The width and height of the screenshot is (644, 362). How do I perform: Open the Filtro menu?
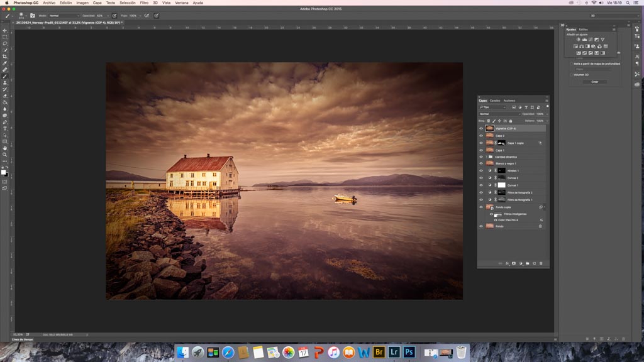(x=144, y=3)
